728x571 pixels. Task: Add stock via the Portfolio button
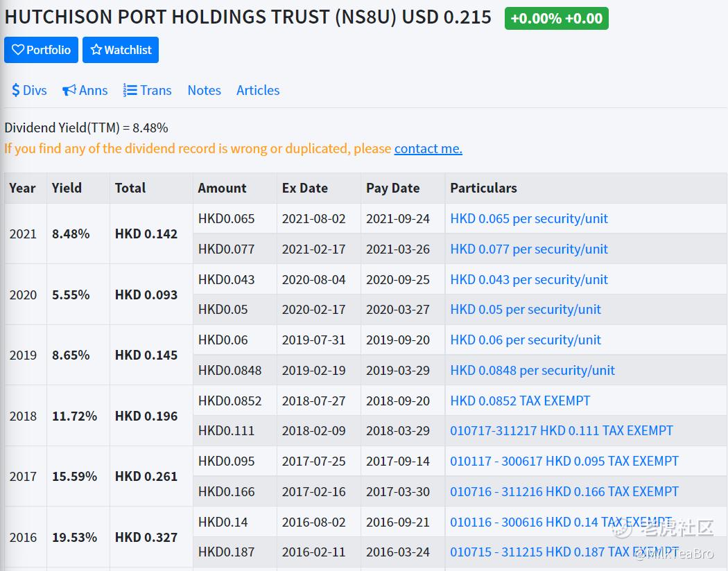coord(42,50)
